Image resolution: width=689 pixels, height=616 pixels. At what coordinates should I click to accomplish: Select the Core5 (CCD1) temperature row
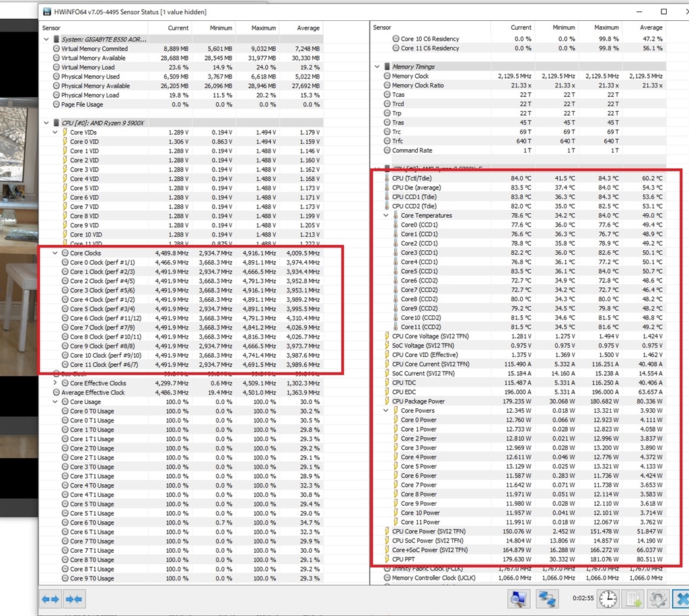(519, 271)
